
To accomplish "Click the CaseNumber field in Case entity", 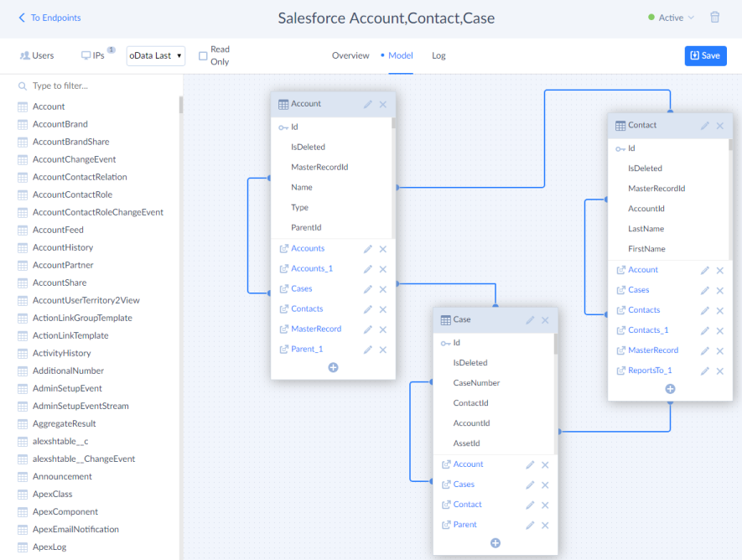I will 476,382.
